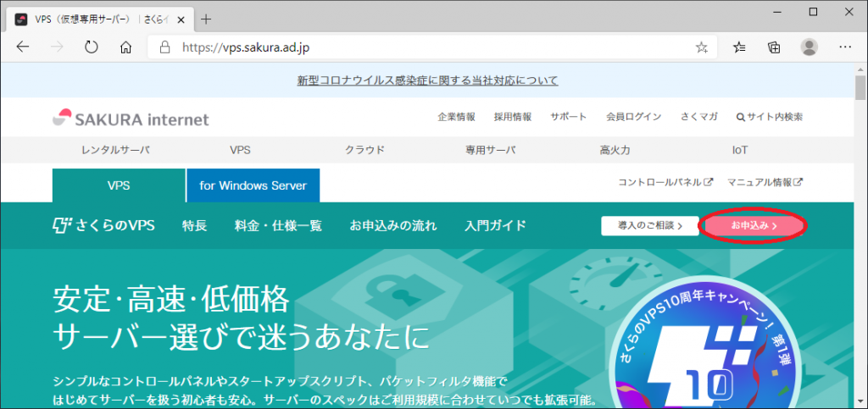The height and width of the screenshot is (409, 868).
Task: Open the Collections icon
Action: [773, 47]
